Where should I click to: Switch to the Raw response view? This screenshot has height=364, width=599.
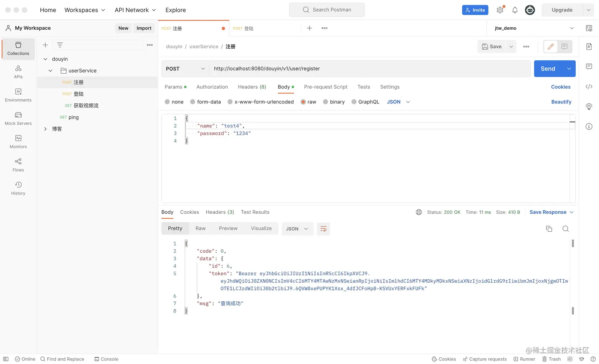coord(200,229)
